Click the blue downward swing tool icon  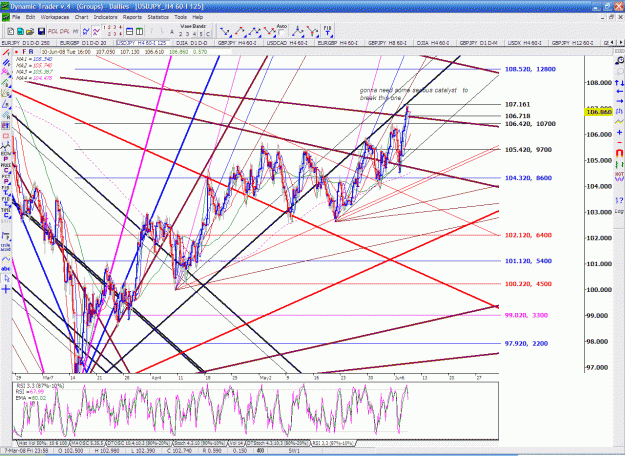pyautogui.click(x=225, y=31)
